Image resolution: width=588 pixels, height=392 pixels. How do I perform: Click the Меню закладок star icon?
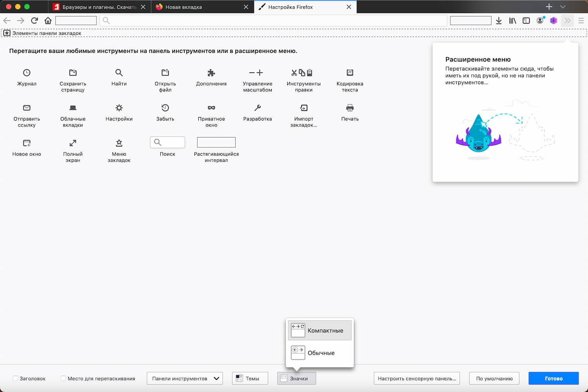pyautogui.click(x=119, y=143)
